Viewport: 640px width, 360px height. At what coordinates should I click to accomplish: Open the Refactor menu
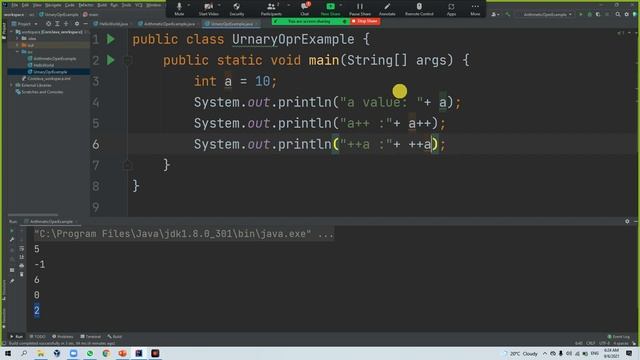click(86, 5)
